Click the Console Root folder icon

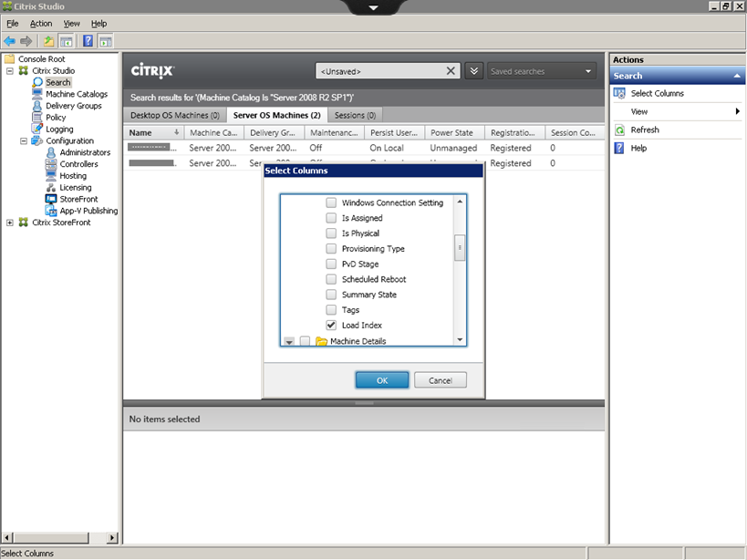pos(9,59)
